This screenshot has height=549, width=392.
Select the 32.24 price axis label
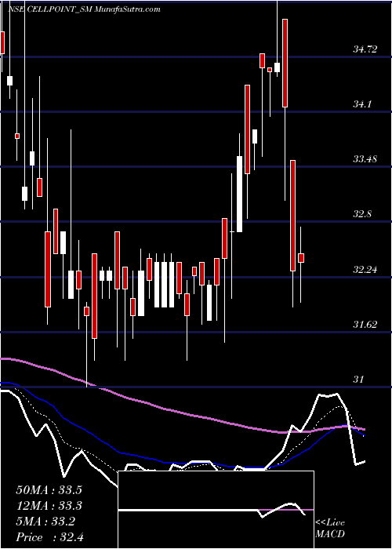(365, 270)
